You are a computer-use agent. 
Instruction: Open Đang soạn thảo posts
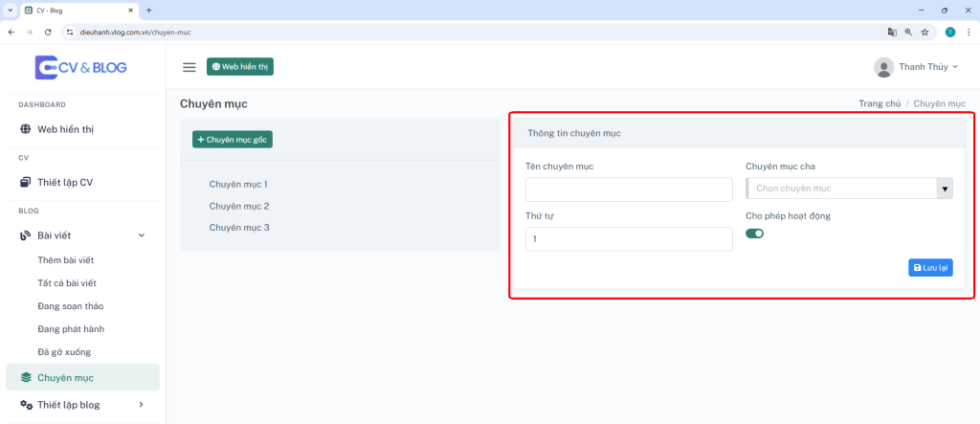pyautogui.click(x=71, y=306)
